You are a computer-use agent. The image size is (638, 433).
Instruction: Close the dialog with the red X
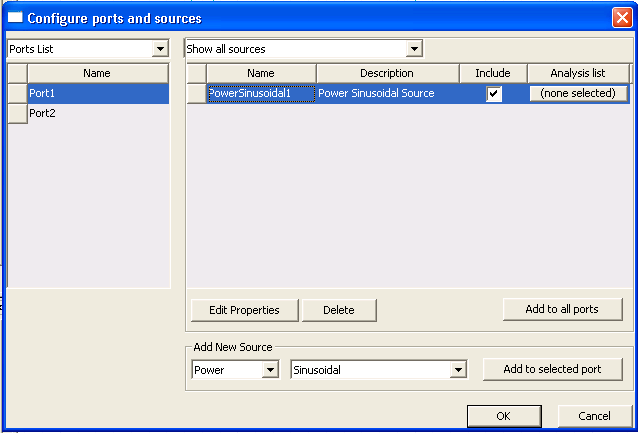tap(621, 18)
